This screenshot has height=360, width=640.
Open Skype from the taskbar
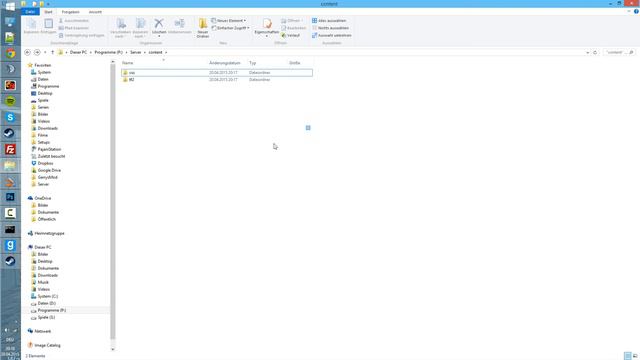pyautogui.click(x=10, y=117)
